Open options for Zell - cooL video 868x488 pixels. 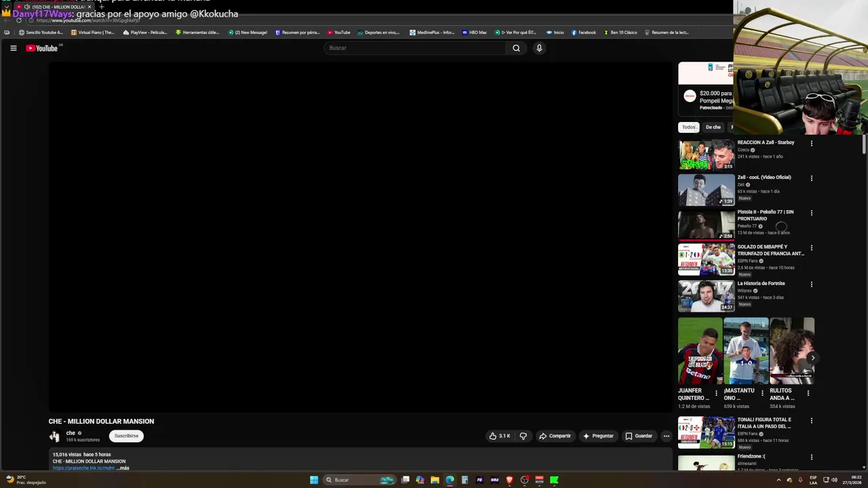tap(811, 178)
